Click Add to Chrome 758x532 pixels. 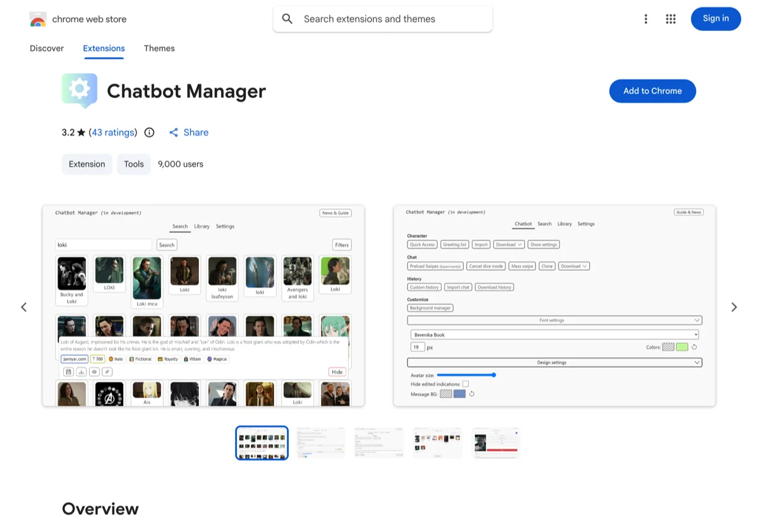click(653, 91)
